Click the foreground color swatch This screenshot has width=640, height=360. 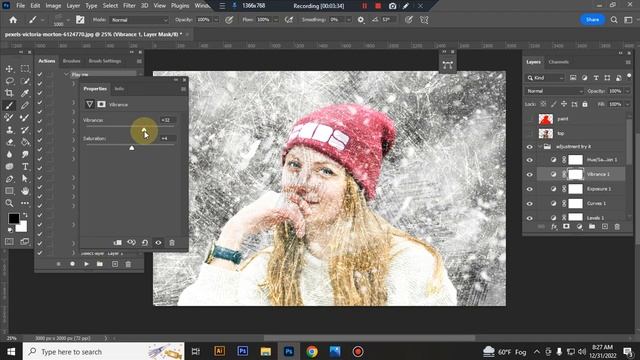pyautogui.click(x=13, y=219)
